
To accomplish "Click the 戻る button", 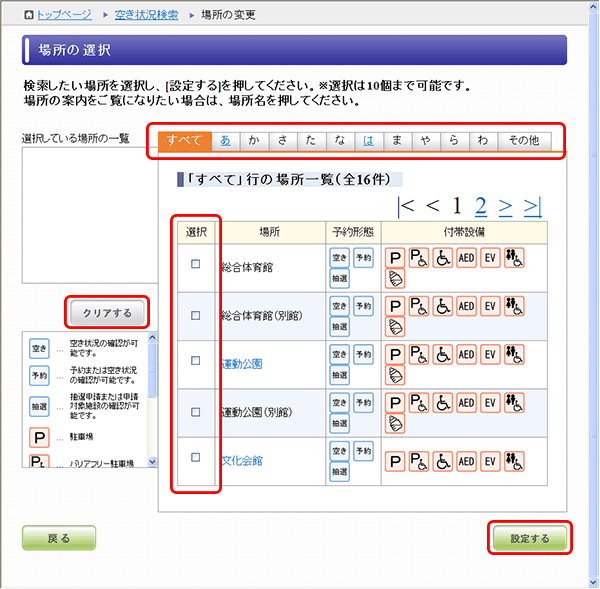I will (x=59, y=538).
